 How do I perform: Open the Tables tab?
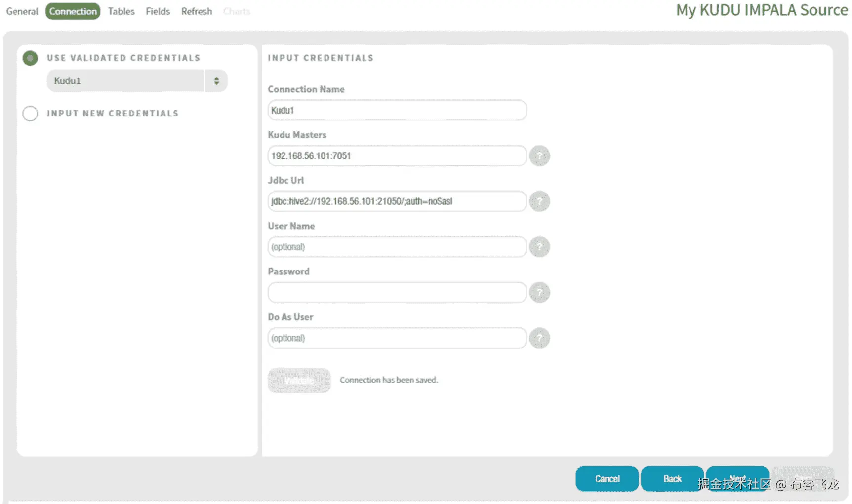[122, 11]
